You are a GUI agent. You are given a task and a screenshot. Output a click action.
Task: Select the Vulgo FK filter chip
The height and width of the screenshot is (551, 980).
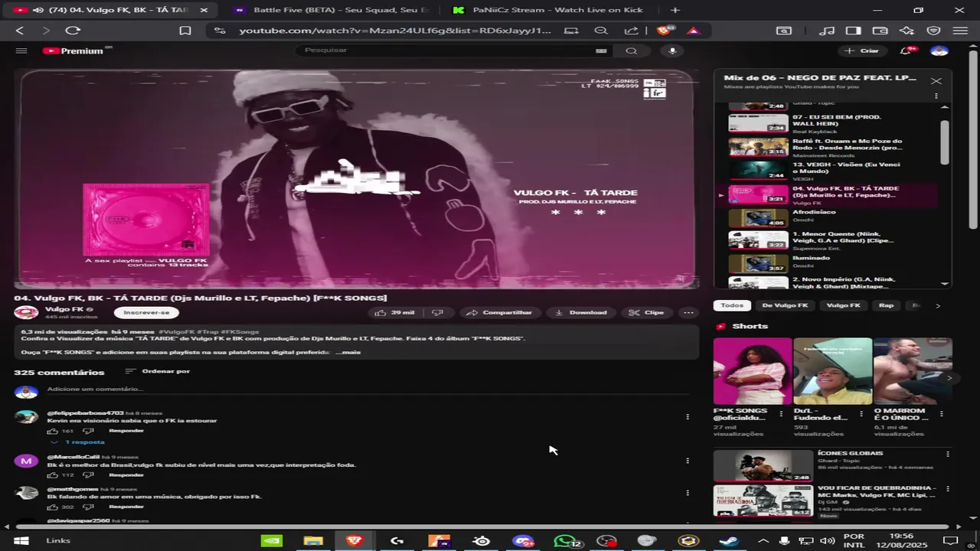pyautogui.click(x=843, y=305)
